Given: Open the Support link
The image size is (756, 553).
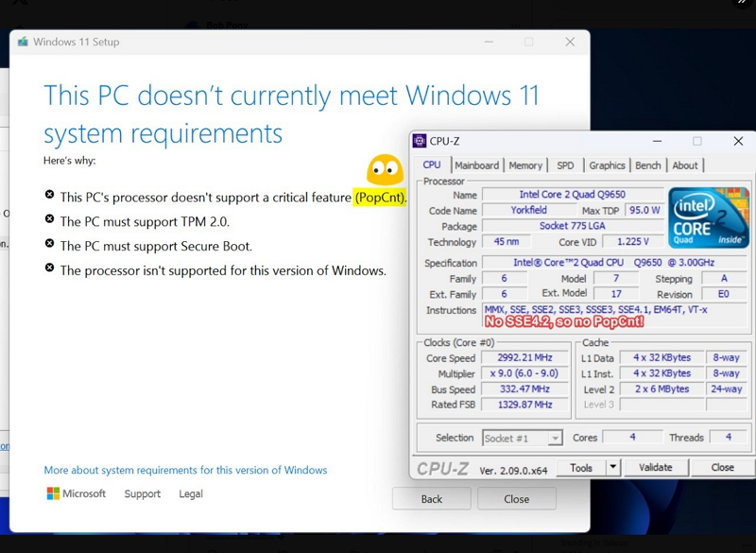Looking at the screenshot, I should coord(143,493).
